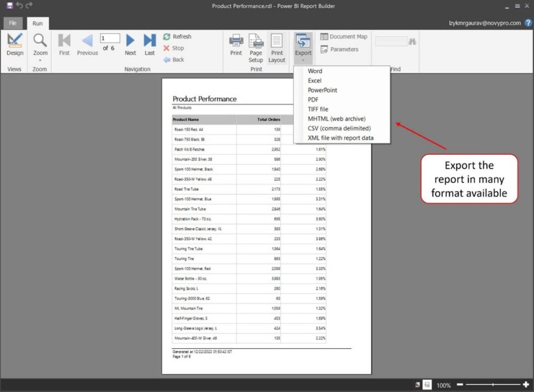
Task: Activate the Print icon
Action: point(236,42)
